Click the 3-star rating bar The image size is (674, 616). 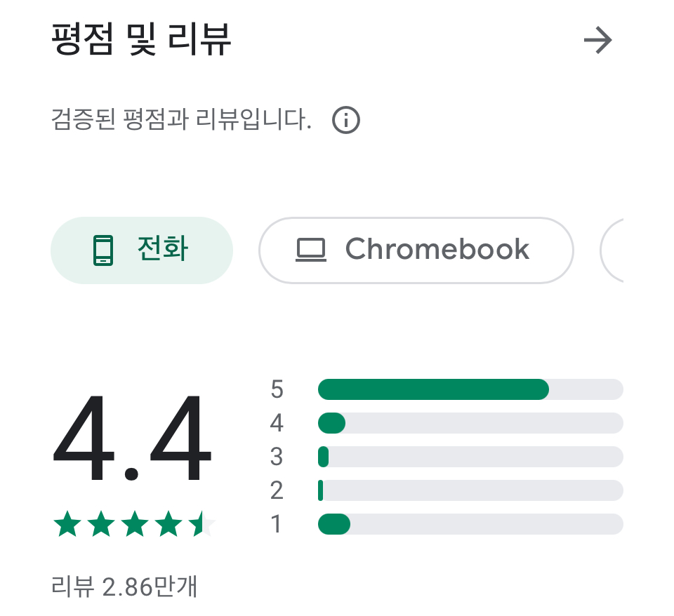[470, 457]
